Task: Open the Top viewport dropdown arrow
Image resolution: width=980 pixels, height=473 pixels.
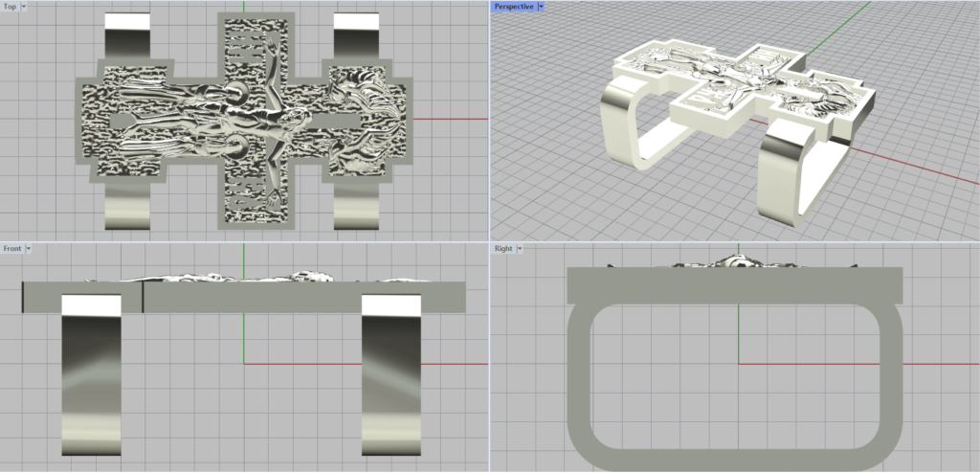Action: click(23, 7)
